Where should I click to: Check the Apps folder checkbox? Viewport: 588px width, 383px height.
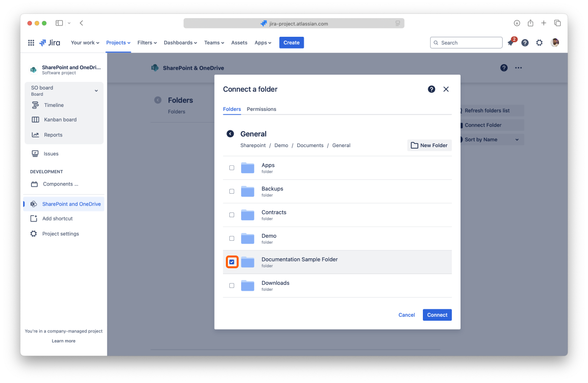[x=232, y=168]
